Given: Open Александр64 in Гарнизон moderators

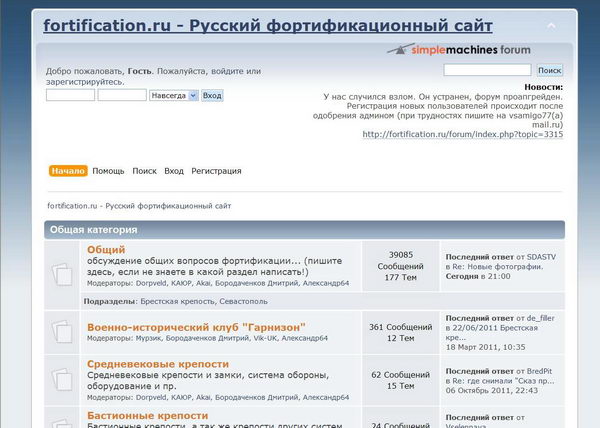Looking at the screenshot, I should pos(305,338).
